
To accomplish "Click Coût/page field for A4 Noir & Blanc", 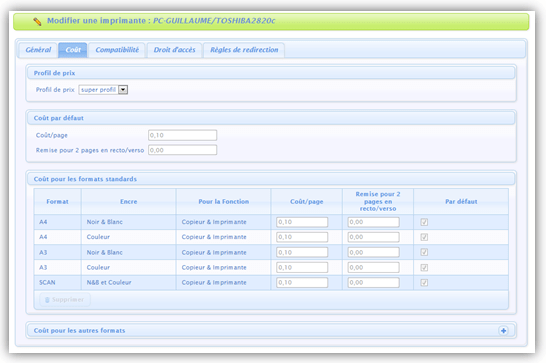I will pos(302,222).
